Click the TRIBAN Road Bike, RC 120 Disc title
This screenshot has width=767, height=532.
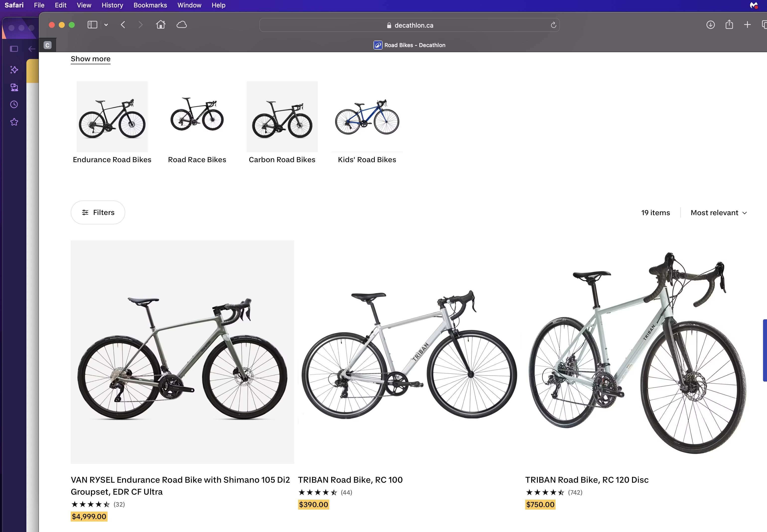click(587, 480)
